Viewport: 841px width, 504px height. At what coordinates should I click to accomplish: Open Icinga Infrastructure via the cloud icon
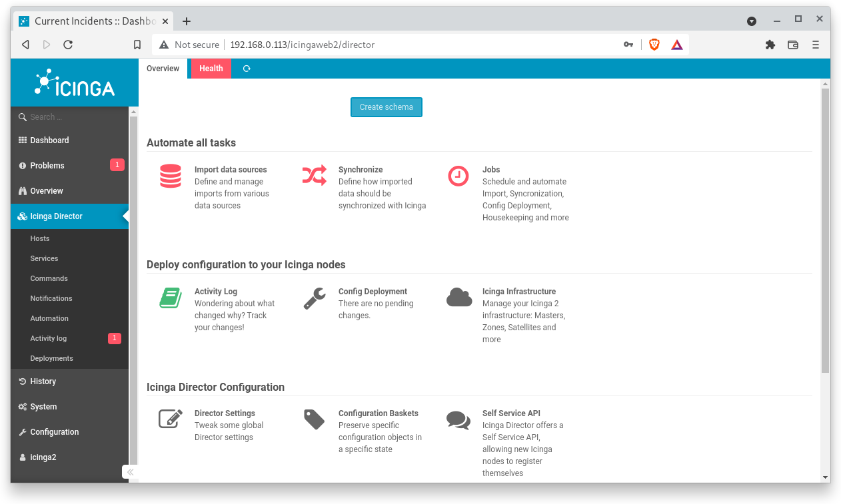pos(458,298)
